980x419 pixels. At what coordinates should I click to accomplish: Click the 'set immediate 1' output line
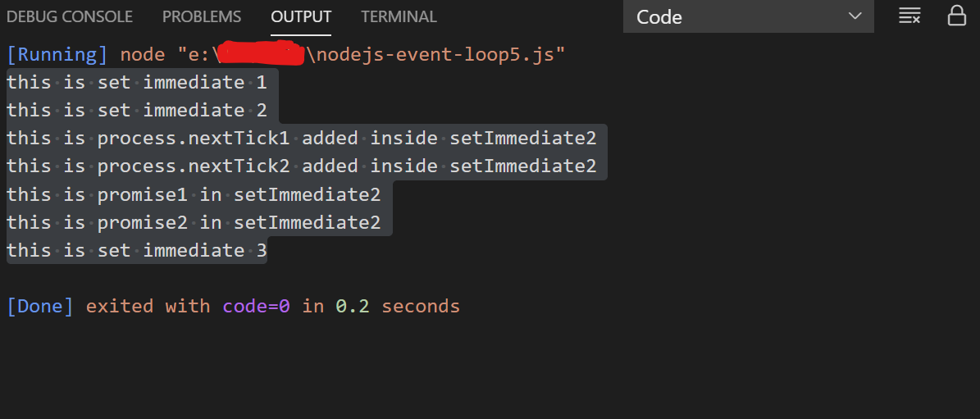click(x=137, y=82)
